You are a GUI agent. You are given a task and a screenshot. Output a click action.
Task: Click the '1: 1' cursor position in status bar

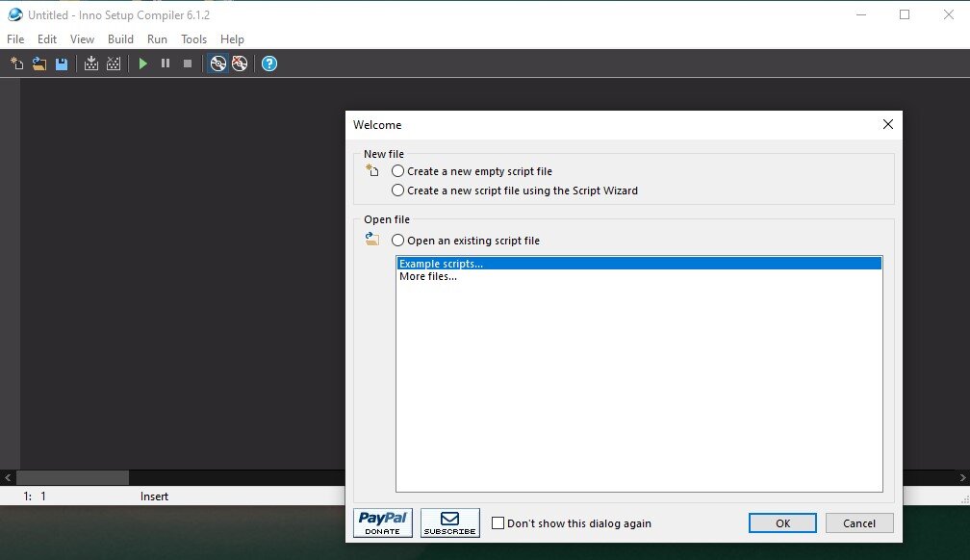35,496
